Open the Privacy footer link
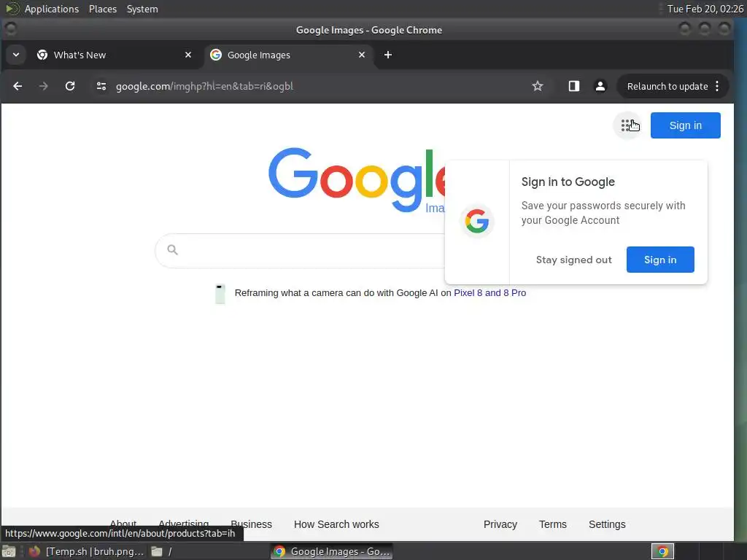 (500, 524)
